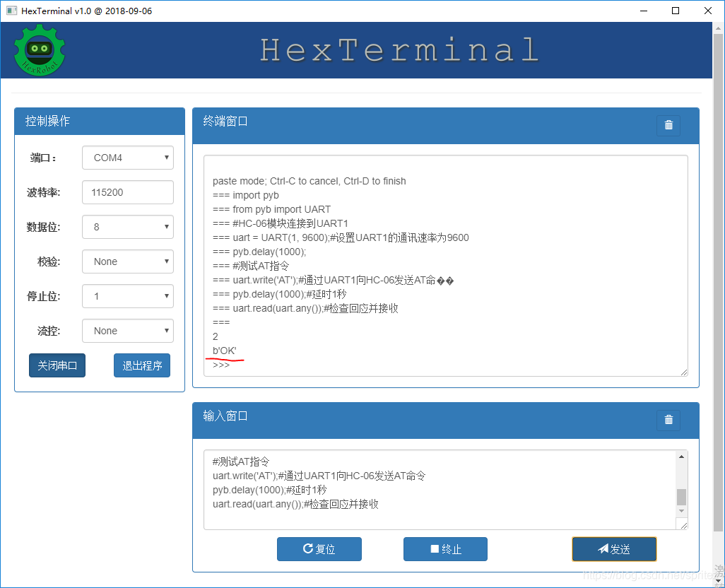The image size is (725, 588).
Task: Click 'pyb.delay(1000);#延时1秒' line in input window
Action: 269,490
